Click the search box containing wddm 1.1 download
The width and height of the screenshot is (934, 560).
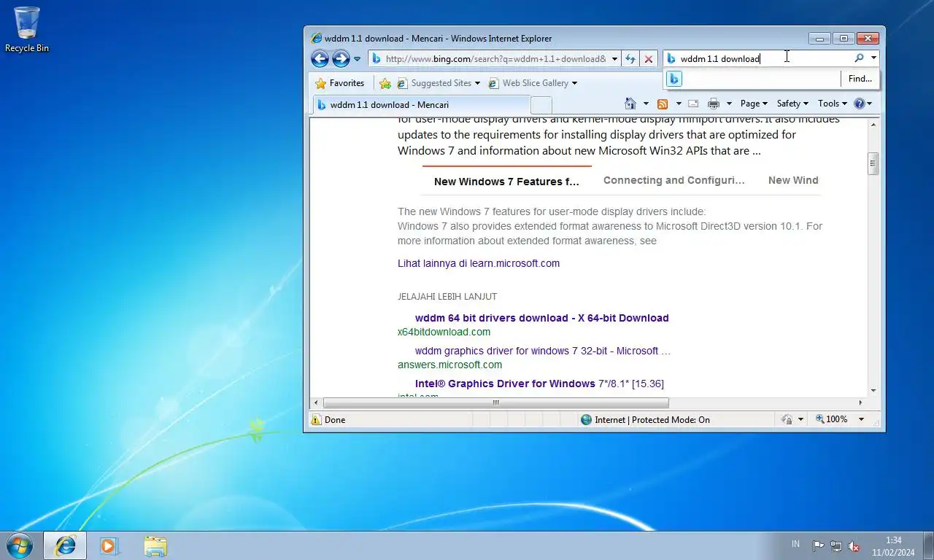click(765, 58)
